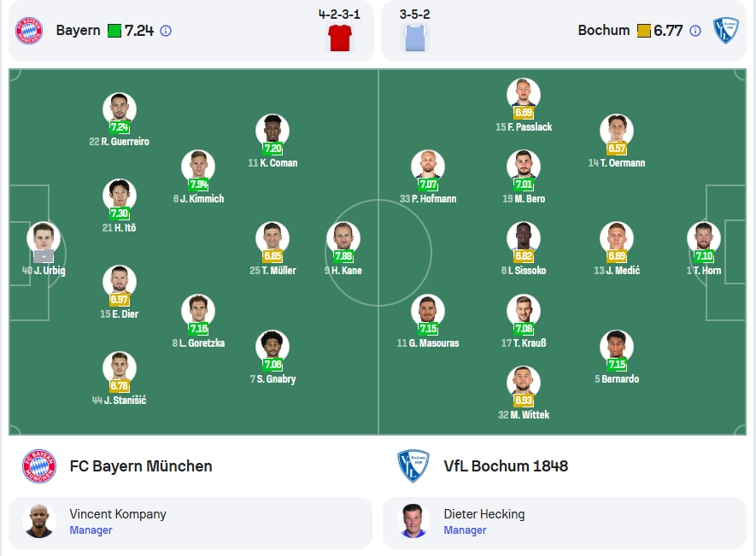Click the VfL Bochum 1848 team name
This screenshot has width=756, height=556.
click(506, 466)
